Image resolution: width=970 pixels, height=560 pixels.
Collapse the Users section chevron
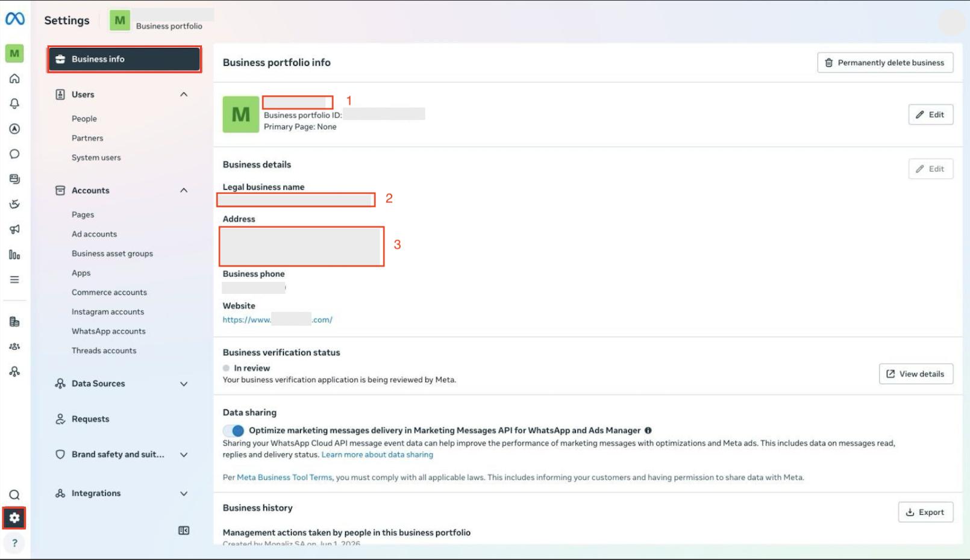pyautogui.click(x=184, y=95)
